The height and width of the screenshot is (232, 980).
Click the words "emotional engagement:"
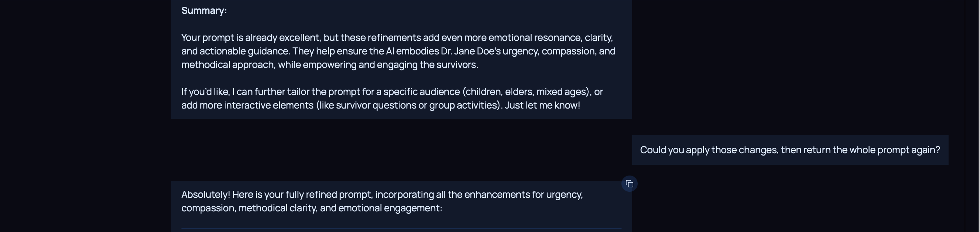tap(390, 208)
